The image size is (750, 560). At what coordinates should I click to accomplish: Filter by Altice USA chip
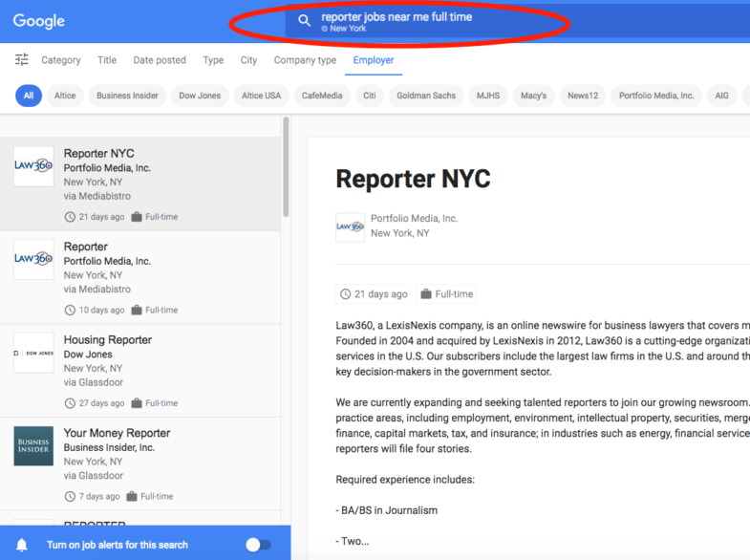point(261,96)
